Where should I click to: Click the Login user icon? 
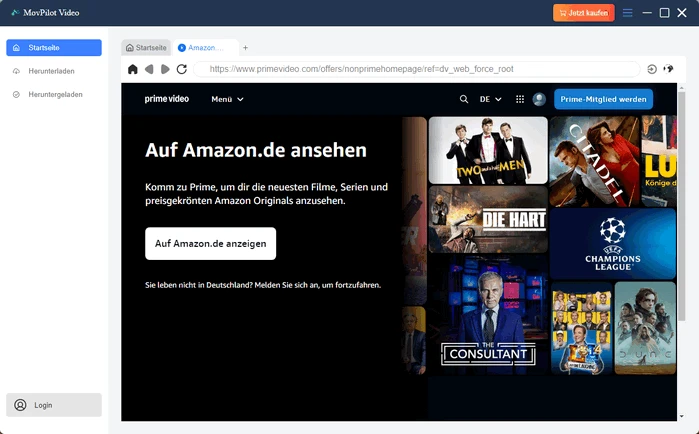click(x=20, y=405)
